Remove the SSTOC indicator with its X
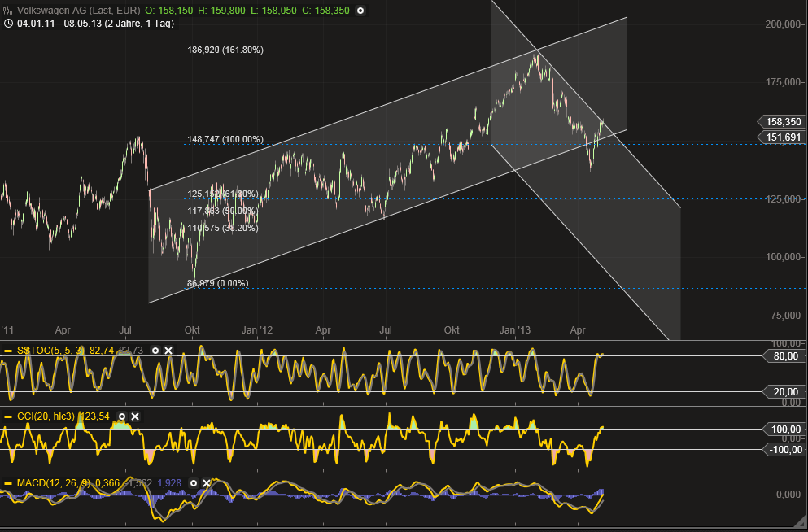 (168, 351)
